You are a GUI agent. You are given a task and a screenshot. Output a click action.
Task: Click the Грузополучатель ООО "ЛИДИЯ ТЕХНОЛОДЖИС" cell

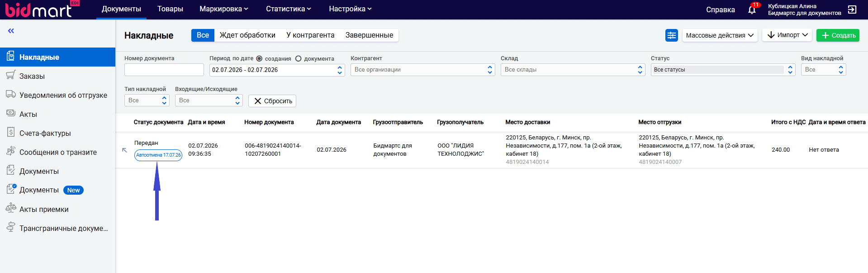point(460,150)
